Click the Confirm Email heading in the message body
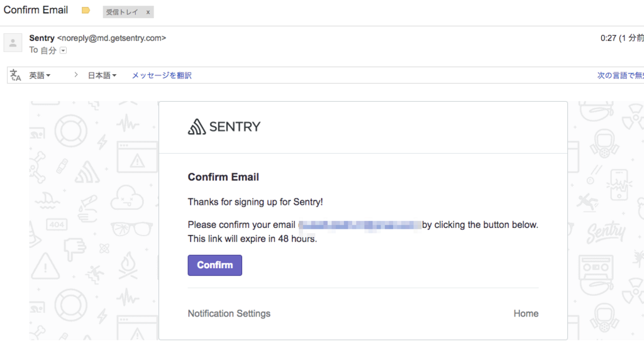 [223, 177]
